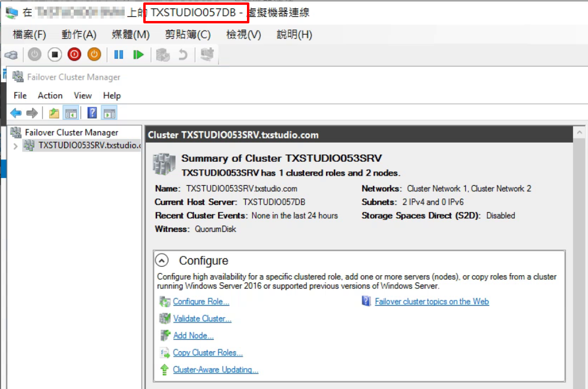The width and height of the screenshot is (588, 389).
Task: Select Failover Cluster Manager root tree node
Action: pyautogui.click(x=71, y=132)
